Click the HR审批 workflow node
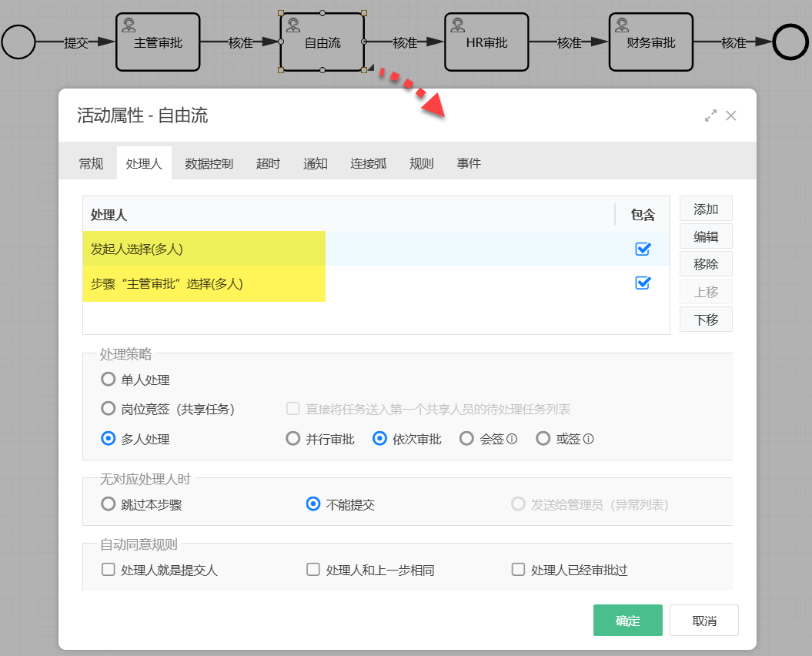812x656 pixels. pos(486,42)
